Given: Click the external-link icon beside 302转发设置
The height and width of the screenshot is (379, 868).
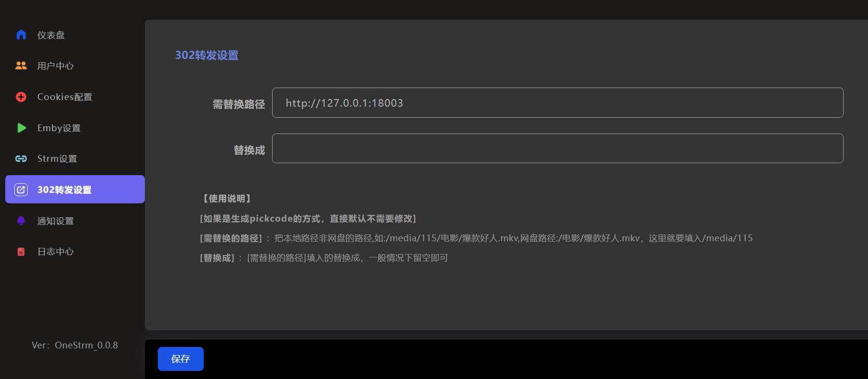Looking at the screenshot, I should [21, 189].
